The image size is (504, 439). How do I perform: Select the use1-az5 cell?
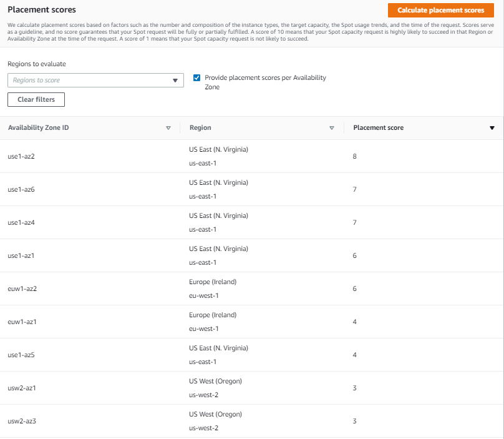point(21,355)
